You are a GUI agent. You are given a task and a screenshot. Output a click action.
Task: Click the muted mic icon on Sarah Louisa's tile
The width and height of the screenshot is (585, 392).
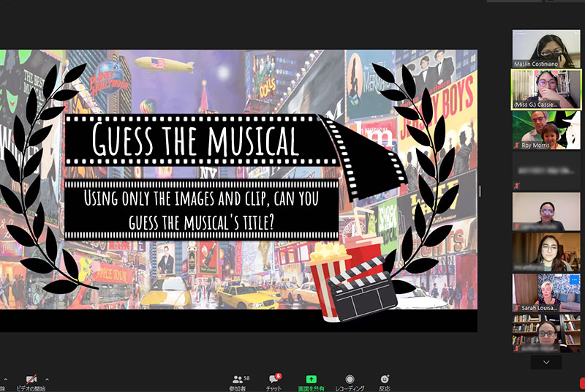coord(517,308)
